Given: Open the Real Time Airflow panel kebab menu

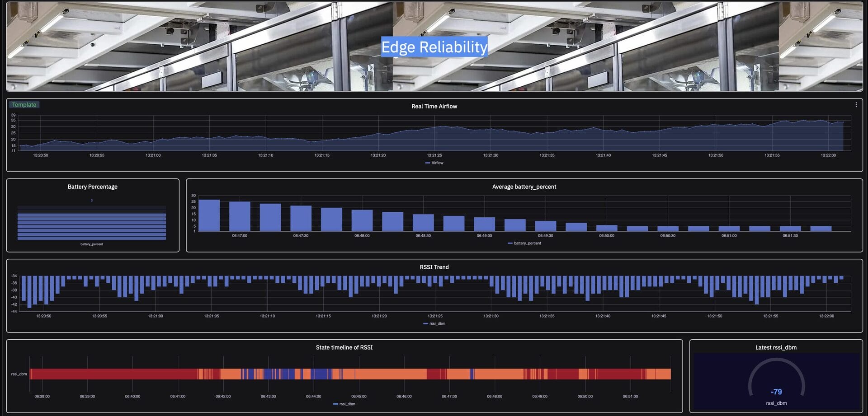Looking at the screenshot, I should [x=856, y=105].
